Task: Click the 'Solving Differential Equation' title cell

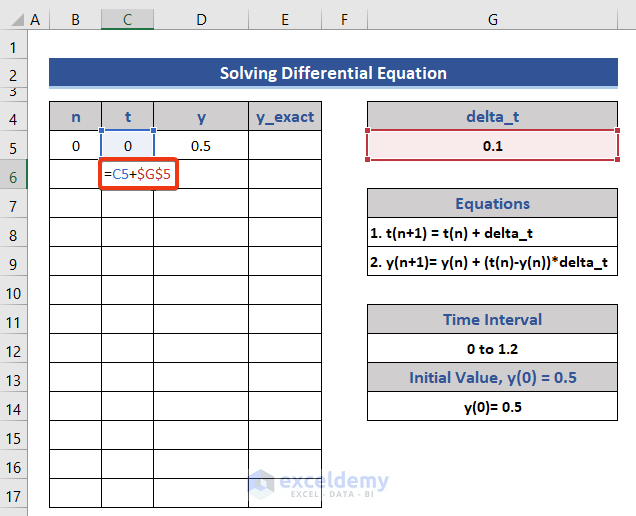Action: coord(333,73)
